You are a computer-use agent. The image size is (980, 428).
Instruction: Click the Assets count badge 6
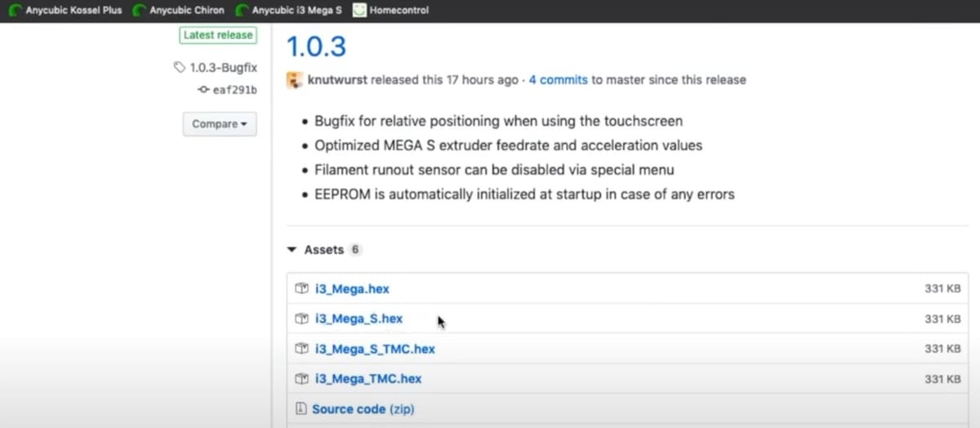(355, 250)
